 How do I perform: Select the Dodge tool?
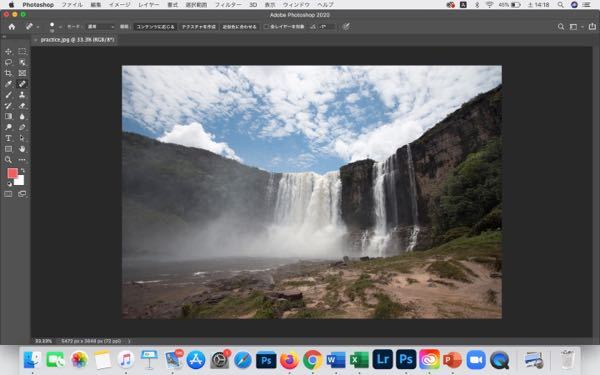point(8,127)
